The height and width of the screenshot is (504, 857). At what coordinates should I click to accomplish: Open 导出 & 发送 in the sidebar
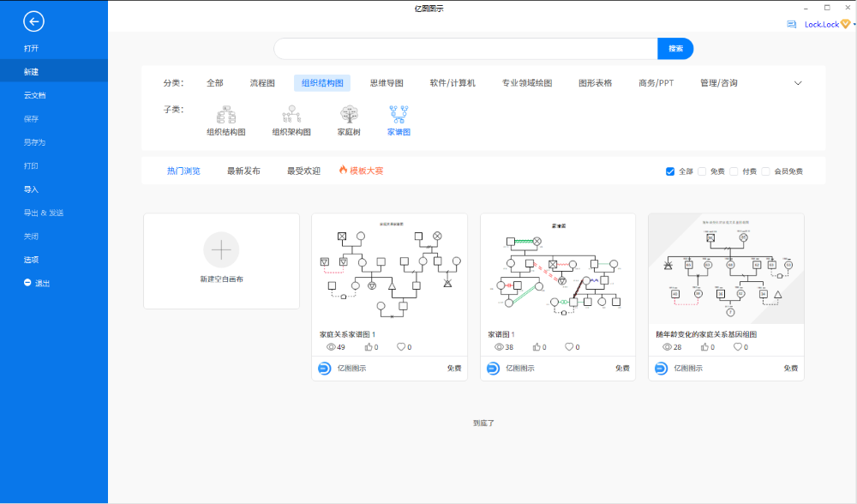(x=44, y=213)
